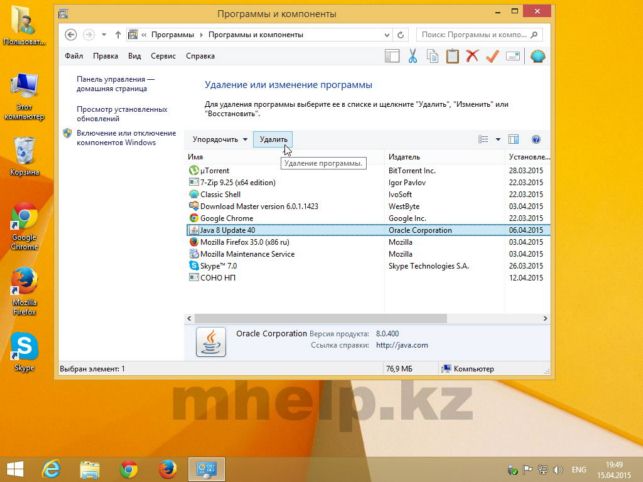
Task: Open Панель управления домашняя страница link
Action: pyautogui.click(x=115, y=84)
